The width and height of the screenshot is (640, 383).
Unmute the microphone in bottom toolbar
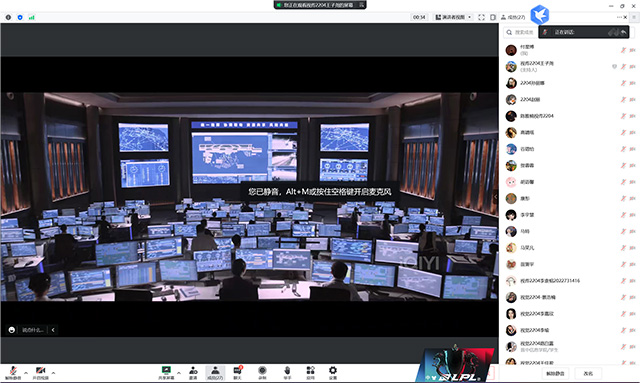[x=13, y=372]
